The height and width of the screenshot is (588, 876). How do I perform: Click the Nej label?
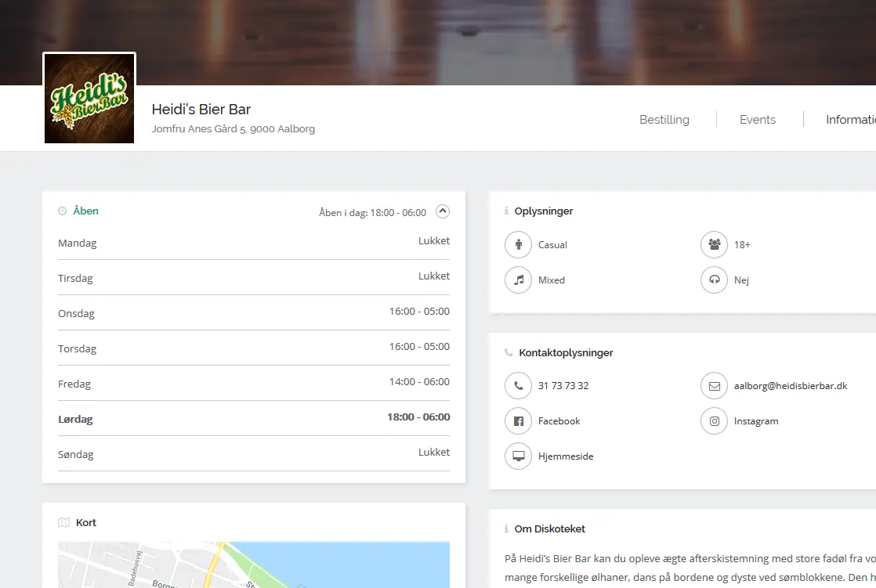pyautogui.click(x=741, y=280)
